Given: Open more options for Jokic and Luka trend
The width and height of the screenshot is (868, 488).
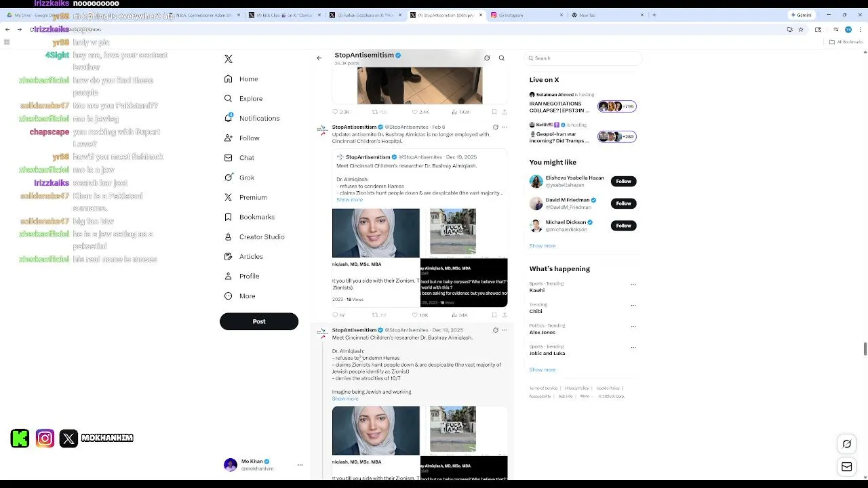Looking at the screenshot, I should pyautogui.click(x=633, y=348).
